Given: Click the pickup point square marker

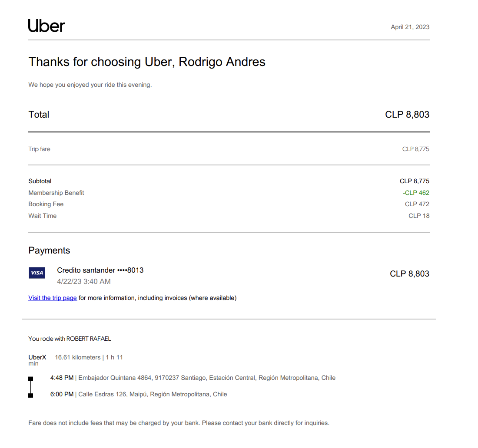Looking at the screenshot, I should coord(30,379).
